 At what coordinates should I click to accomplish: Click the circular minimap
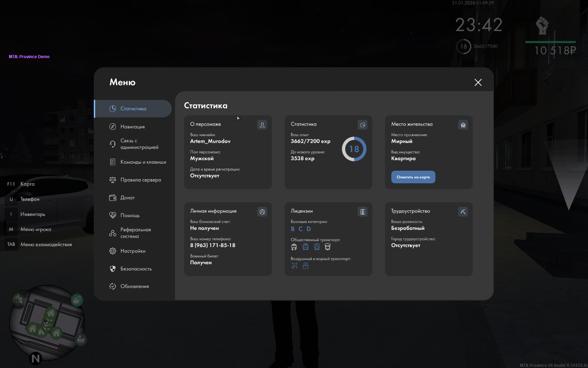(47, 322)
